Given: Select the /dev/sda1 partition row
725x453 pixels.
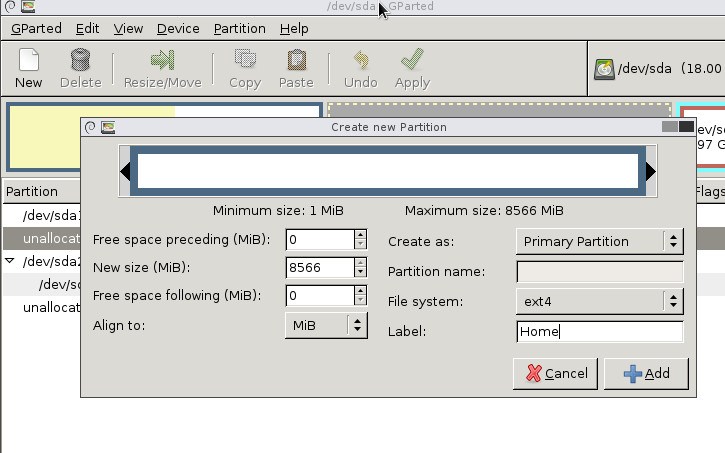Looking at the screenshot, I should pyautogui.click(x=42, y=215).
